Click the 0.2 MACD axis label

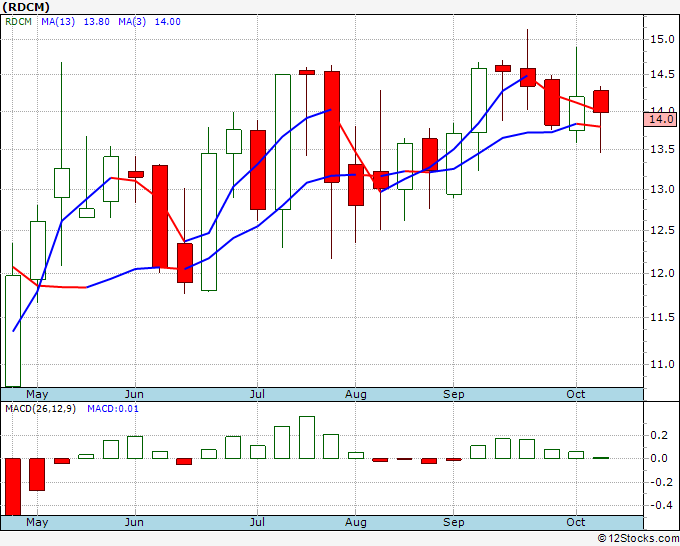(659, 436)
